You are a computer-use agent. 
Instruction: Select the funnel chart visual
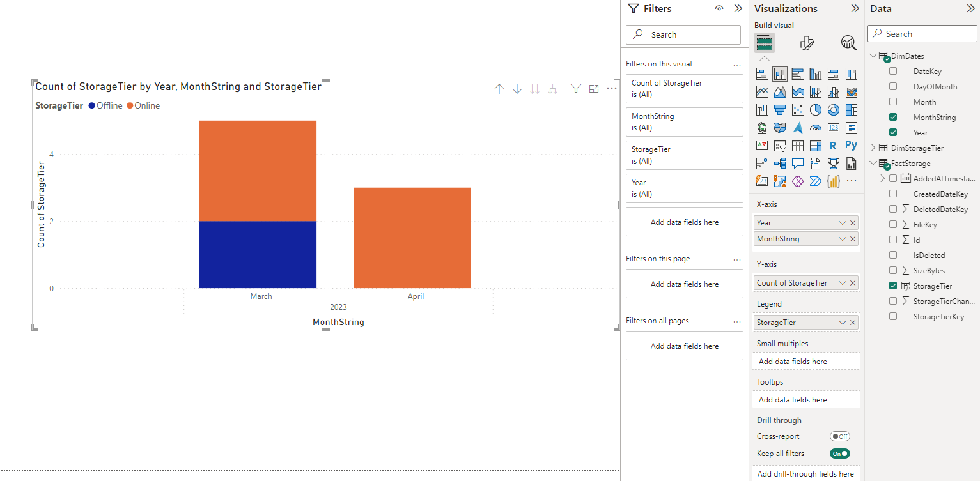pos(779,110)
